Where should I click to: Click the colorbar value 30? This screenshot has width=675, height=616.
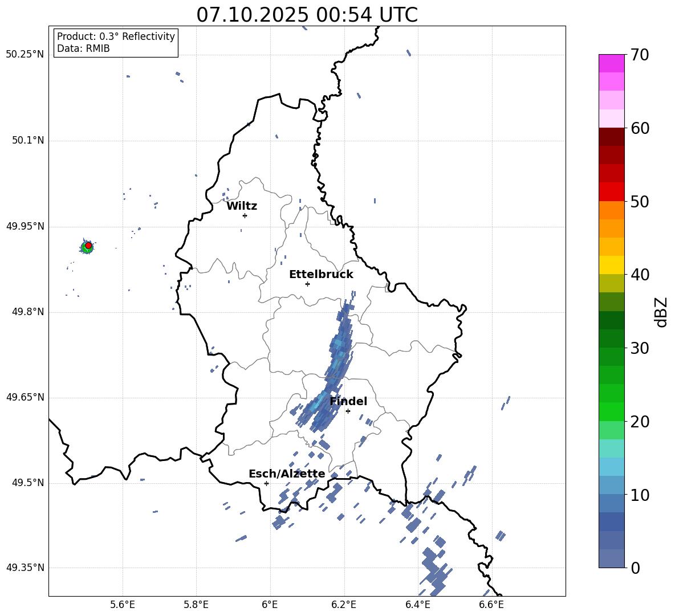click(x=640, y=348)
